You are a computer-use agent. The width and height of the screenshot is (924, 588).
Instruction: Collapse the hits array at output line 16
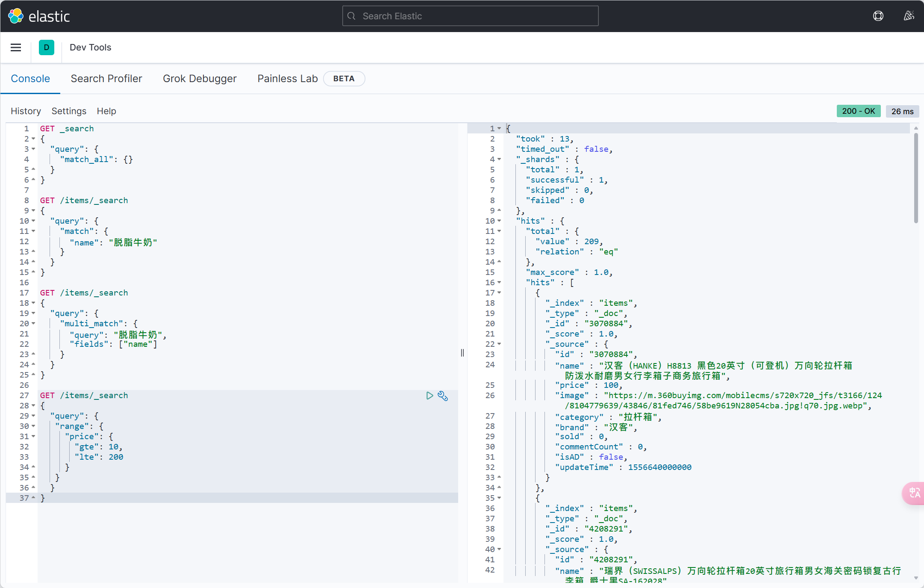(499, 282)
